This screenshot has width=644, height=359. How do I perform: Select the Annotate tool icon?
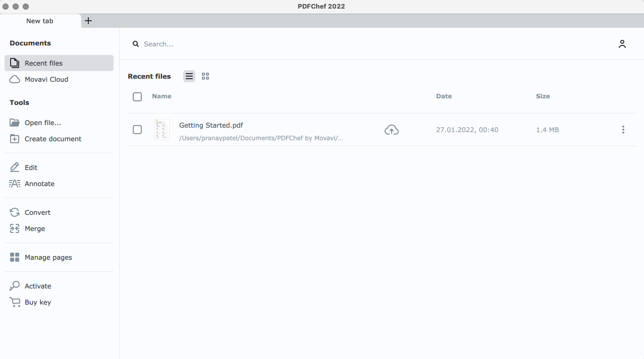click(15, 184)
